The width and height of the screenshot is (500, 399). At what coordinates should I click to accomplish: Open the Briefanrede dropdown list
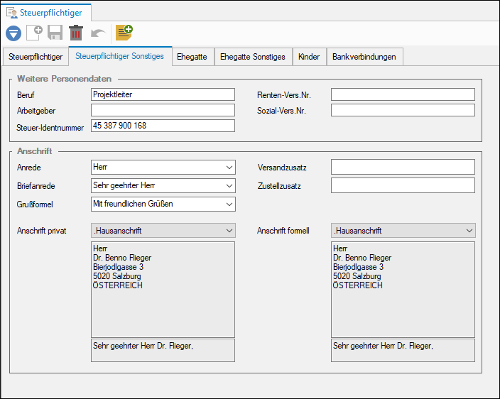coord(229,186)
